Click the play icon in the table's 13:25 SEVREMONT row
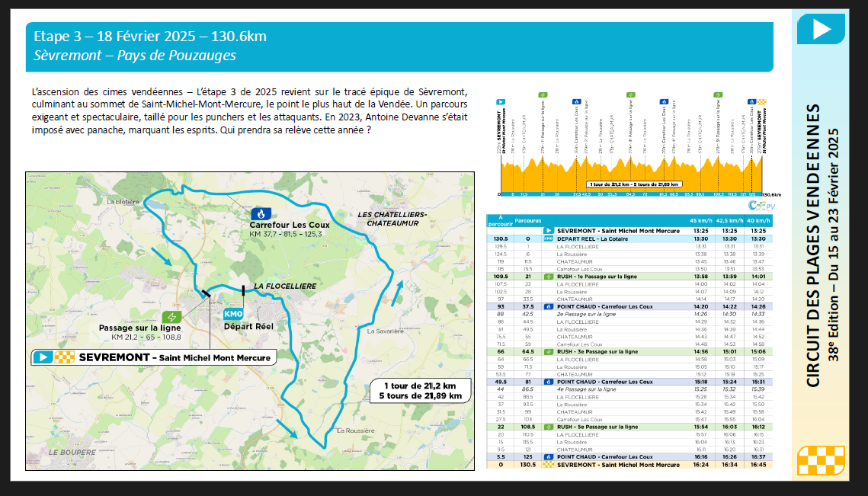 pos(548,231)
